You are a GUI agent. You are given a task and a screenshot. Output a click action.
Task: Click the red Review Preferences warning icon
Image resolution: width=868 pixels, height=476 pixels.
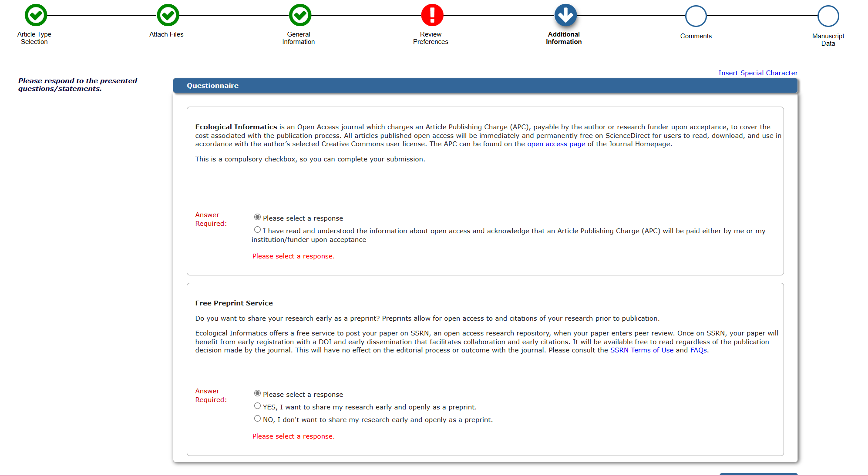tap(432, 16)
